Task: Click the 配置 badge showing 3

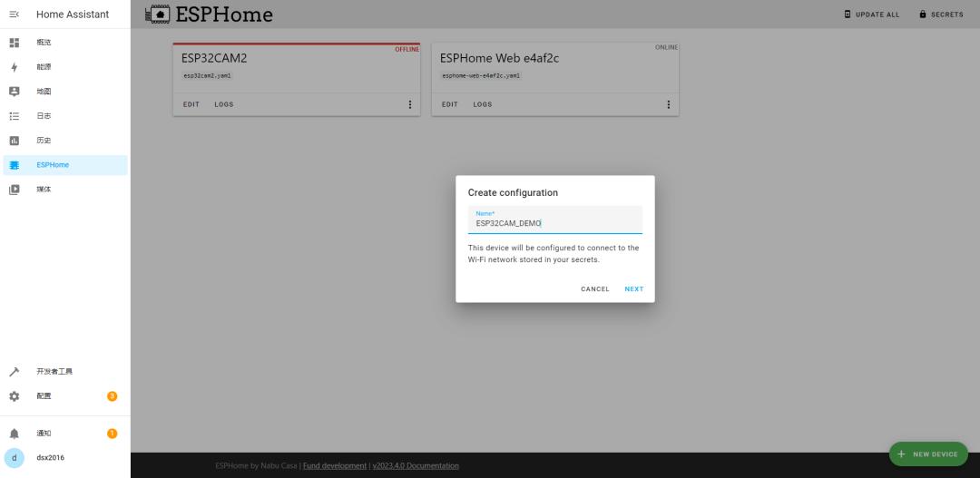Action: coord(112,396)
